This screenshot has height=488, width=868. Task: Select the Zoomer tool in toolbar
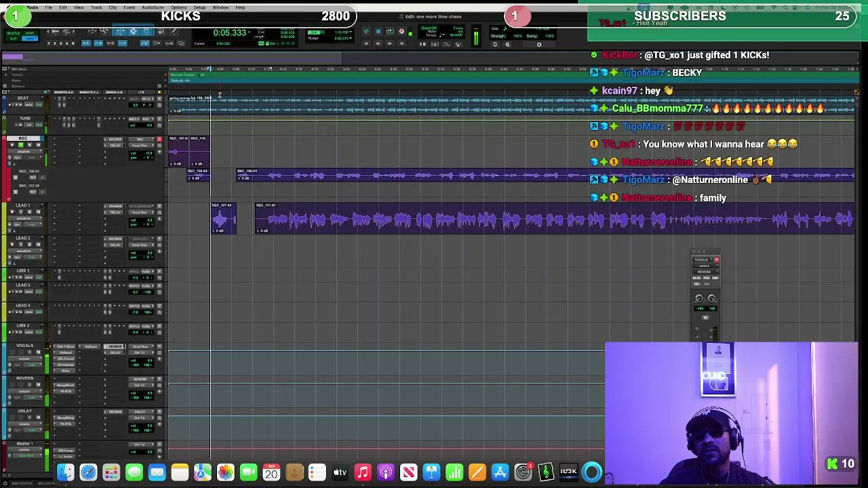point(104,30)
